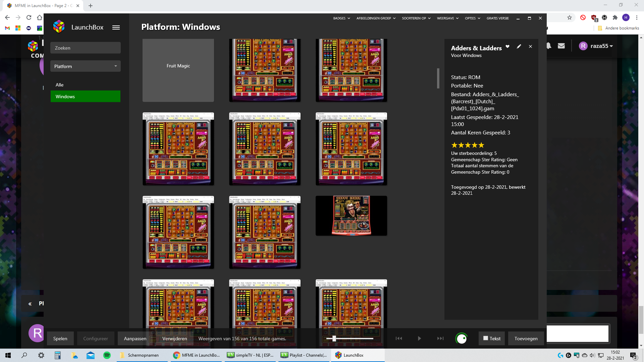Go back in Chrome
The image size is (644, 362).
[x=7, y=17]
